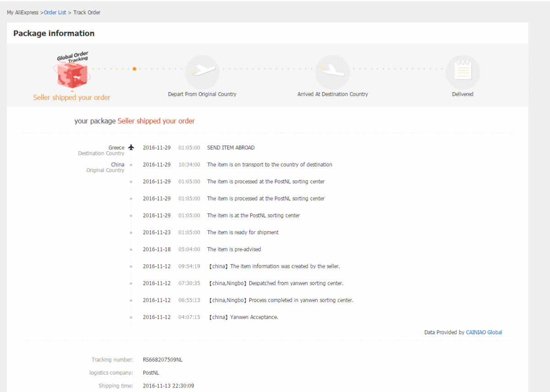Click the 10:34:00 timestamp
Screen dimensions: 550x392
click(x=189, y=165)
